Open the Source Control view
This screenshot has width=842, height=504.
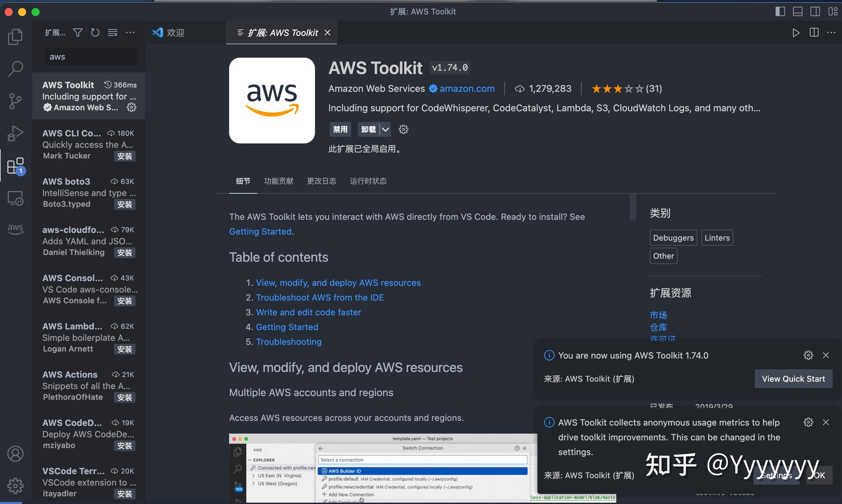tap(15, 101)
